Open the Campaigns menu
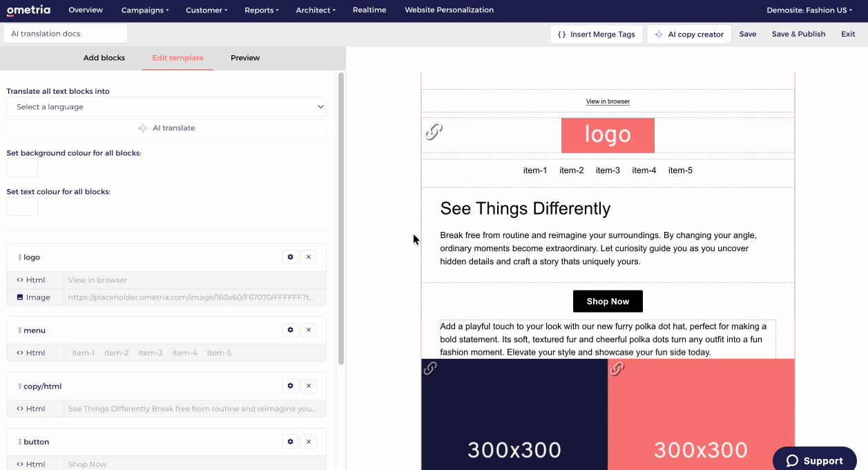The height and width of the screenshot is (470, 868). pyautogui.click(x=145, y=10)
